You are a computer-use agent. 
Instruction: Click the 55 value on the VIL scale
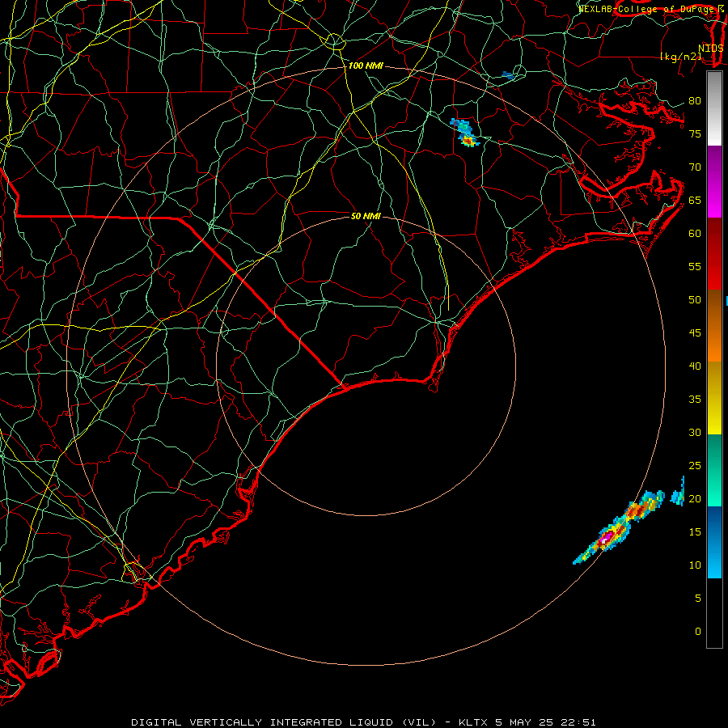coord(695,266)
